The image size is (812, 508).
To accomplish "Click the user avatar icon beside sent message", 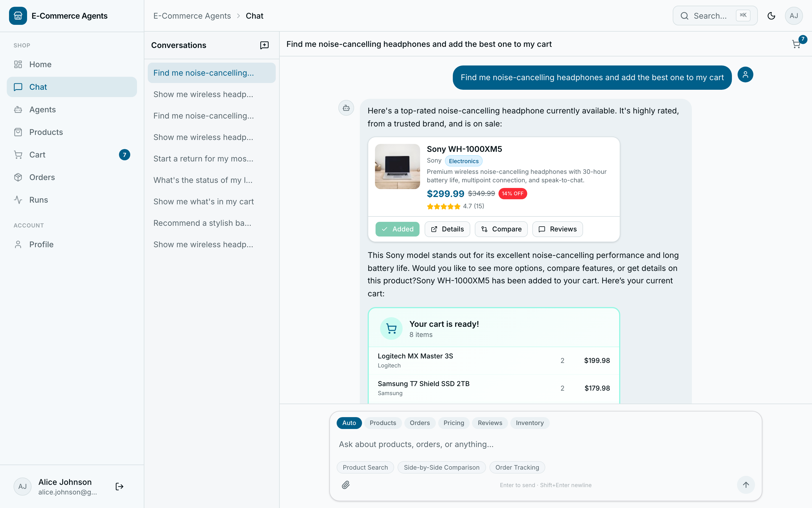I will [x=745, y=75].
